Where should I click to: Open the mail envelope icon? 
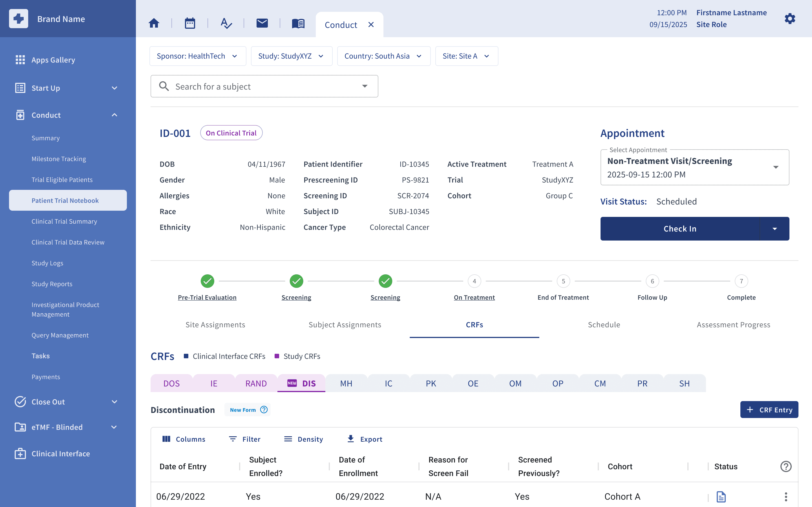point(262,23)
